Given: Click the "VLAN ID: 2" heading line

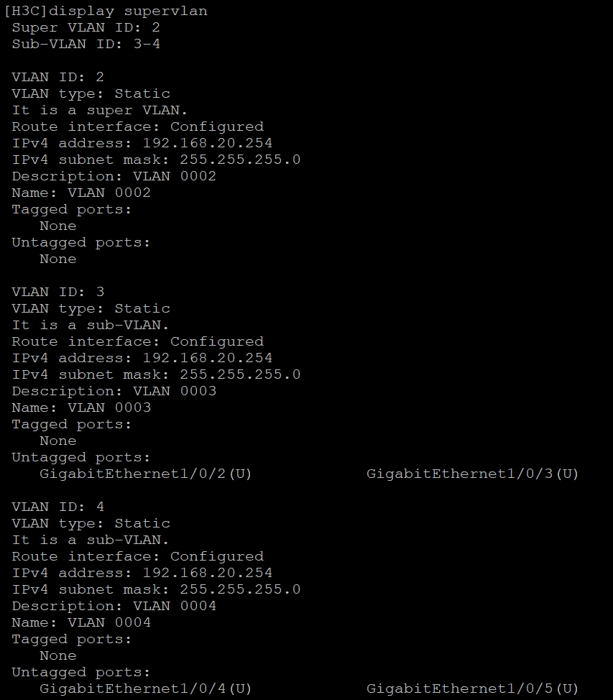Looking at the screenshot, I should tap(57, 78).
